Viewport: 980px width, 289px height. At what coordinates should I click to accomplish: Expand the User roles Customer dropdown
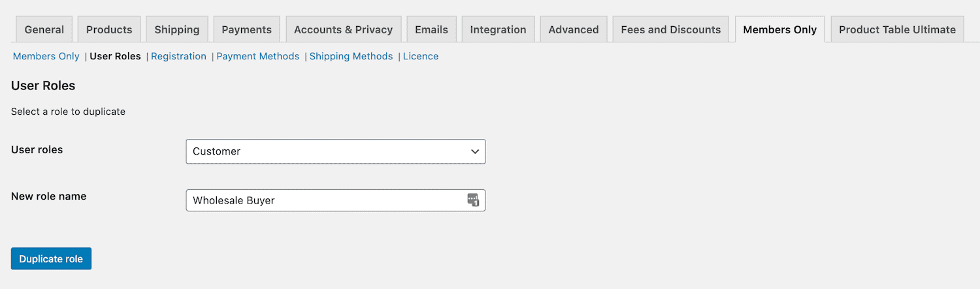[336, 151]
